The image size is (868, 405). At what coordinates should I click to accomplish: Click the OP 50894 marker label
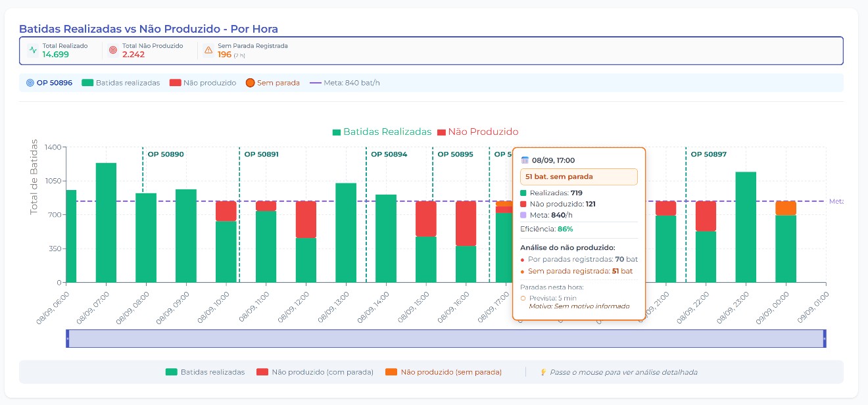389,155
